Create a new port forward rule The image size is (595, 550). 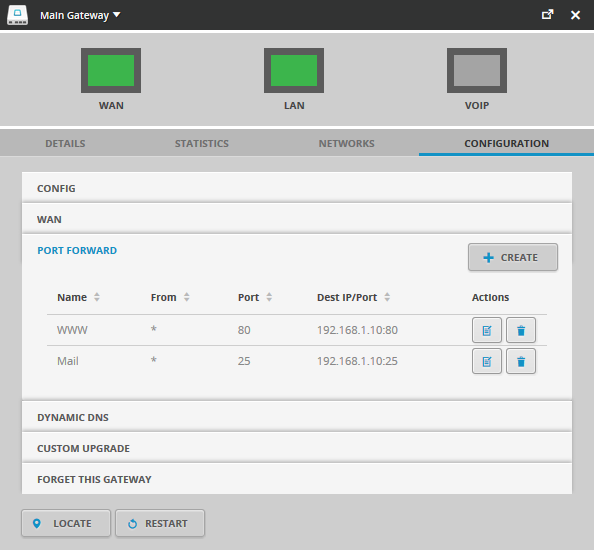[513, 257]
